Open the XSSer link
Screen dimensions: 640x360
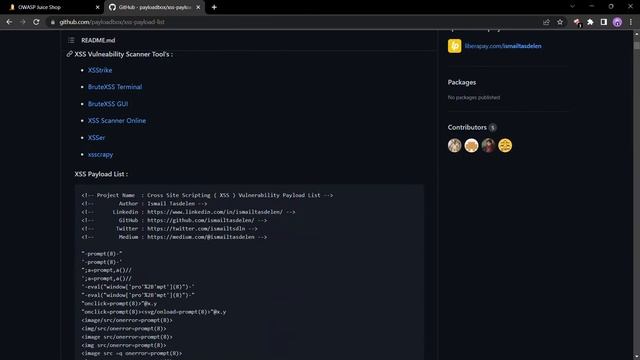[96, 138]
